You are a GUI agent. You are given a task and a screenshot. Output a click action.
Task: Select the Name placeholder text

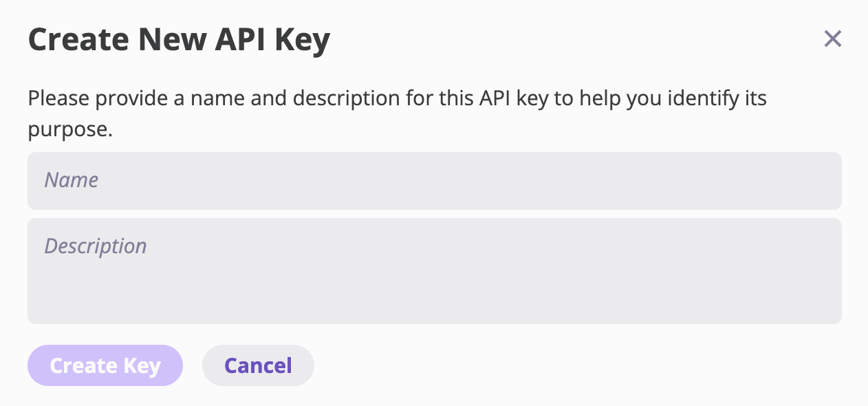71,180
